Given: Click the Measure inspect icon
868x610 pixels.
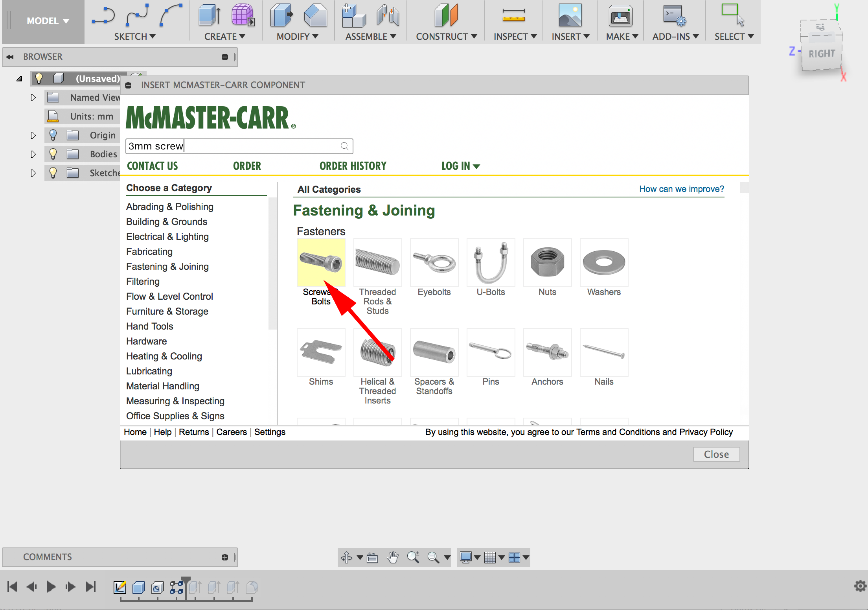Looking at the screenshot, I should tap(513, 16).
